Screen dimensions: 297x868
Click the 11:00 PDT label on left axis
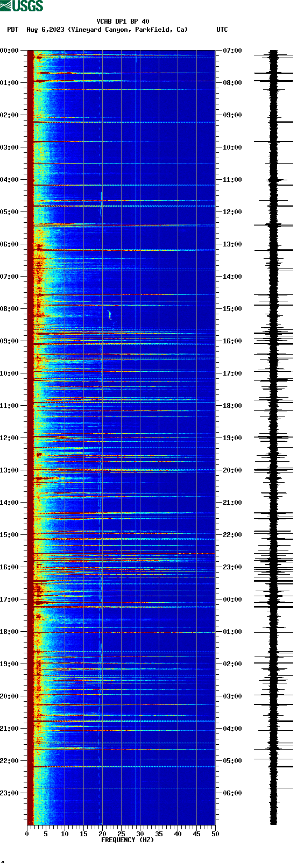pyautogui.click(x=9, y=406)
